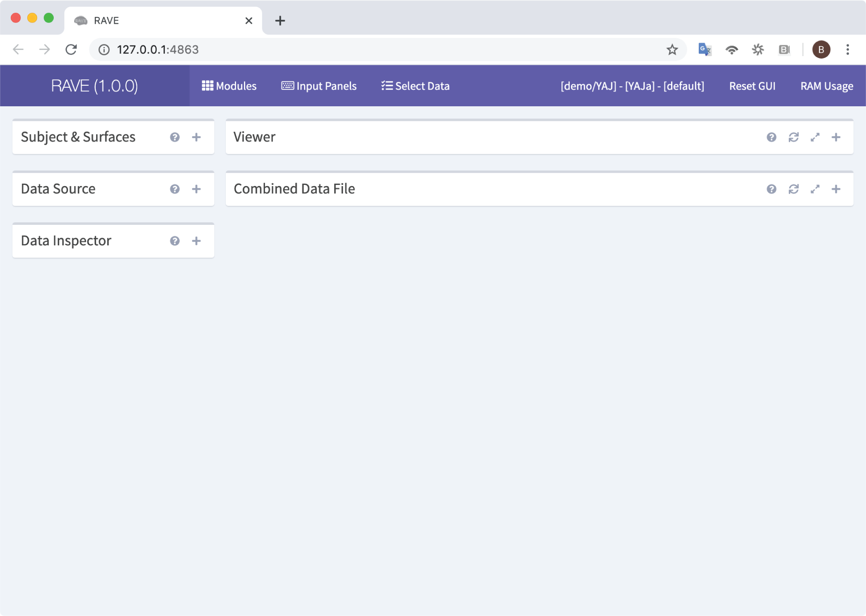Refresh the Viewer panel

tap(794, 137)
